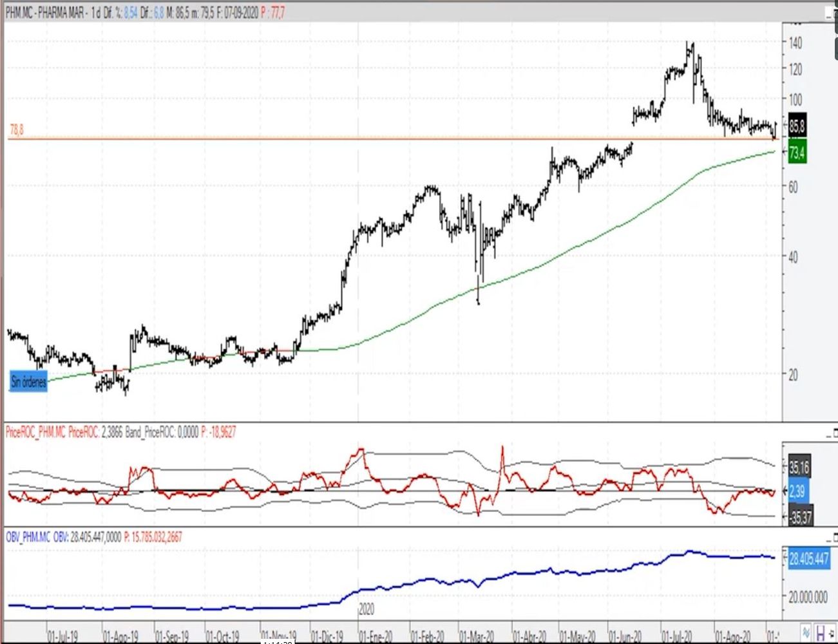This screenshot has width=838, height=644.
Task: Minimize the PriceROC indicator pane
Action: (x=828, y=435)
